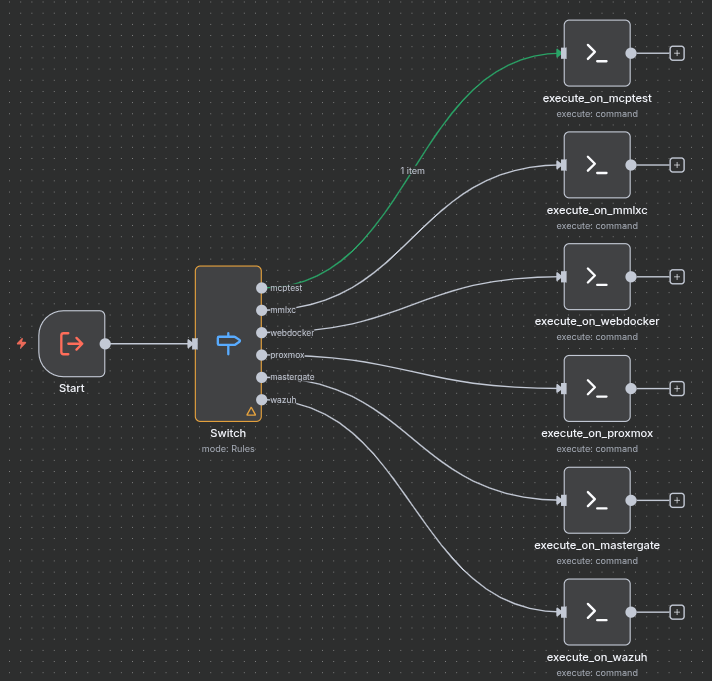Click the lightning bolt trigger icon beside Start
Image resolution: width=712 pixels, height=681 pixels.
tap(22, 344)
